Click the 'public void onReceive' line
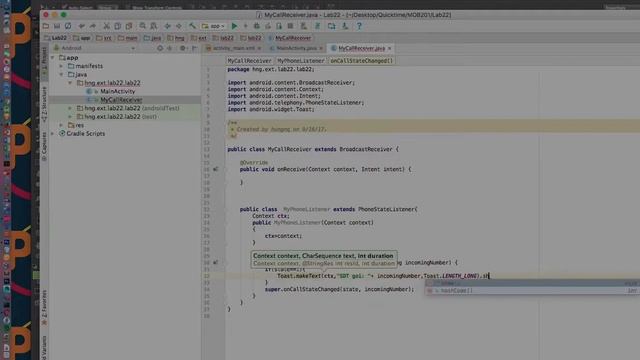 325,169
